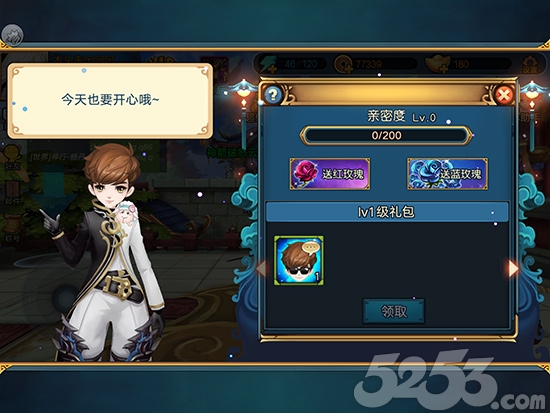Tap the greeting speech bubble
This screenshot has height=413, width=550.
[x=110, y=101]
